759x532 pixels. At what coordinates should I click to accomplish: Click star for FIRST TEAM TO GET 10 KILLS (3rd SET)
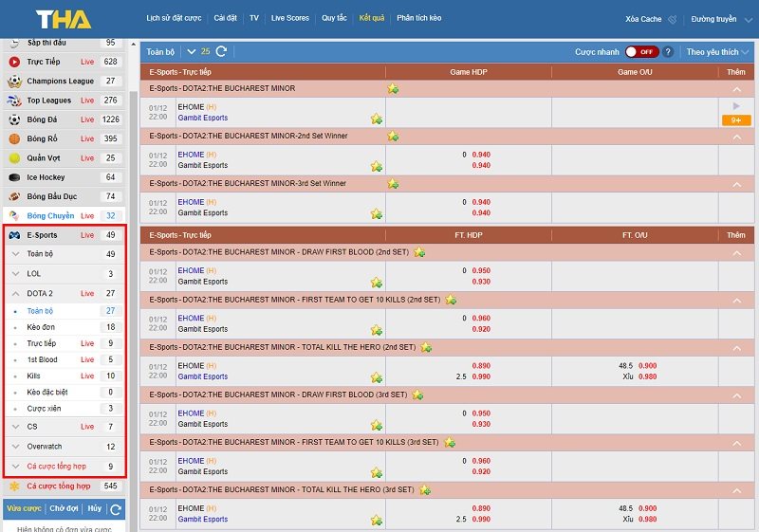point(449,443)
